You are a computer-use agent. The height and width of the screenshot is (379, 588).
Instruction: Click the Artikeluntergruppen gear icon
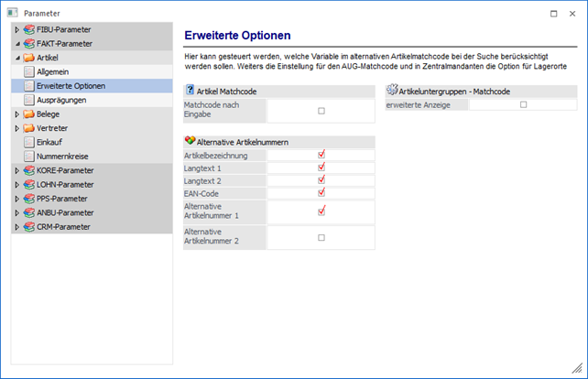393,91
